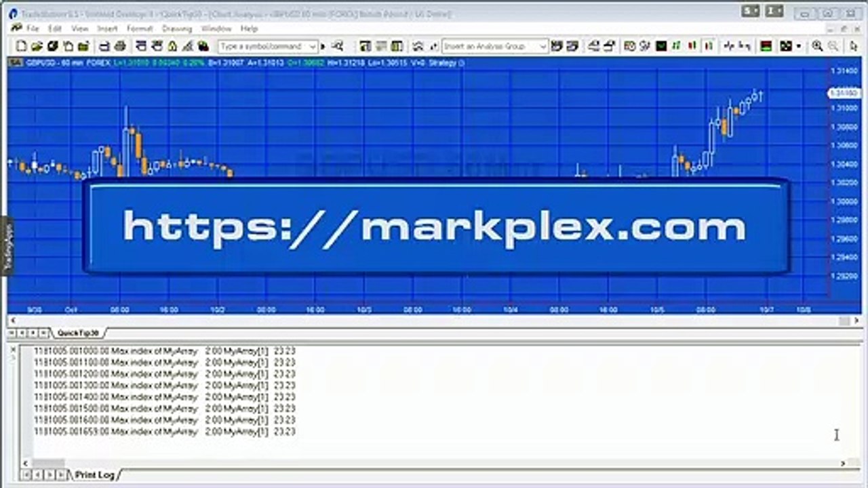Click the black and green square icon
This screenshot has height=488, width=868.
[785, 46]
